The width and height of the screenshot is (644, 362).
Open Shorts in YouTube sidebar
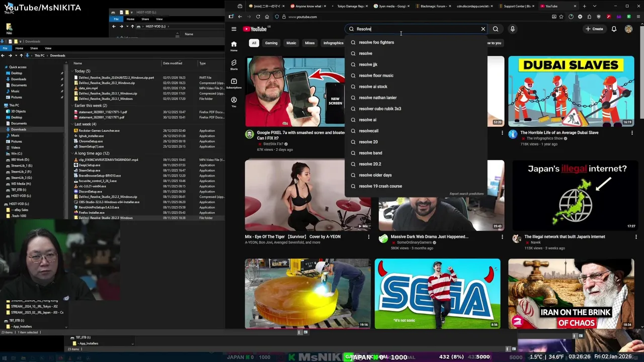[233, 64]
